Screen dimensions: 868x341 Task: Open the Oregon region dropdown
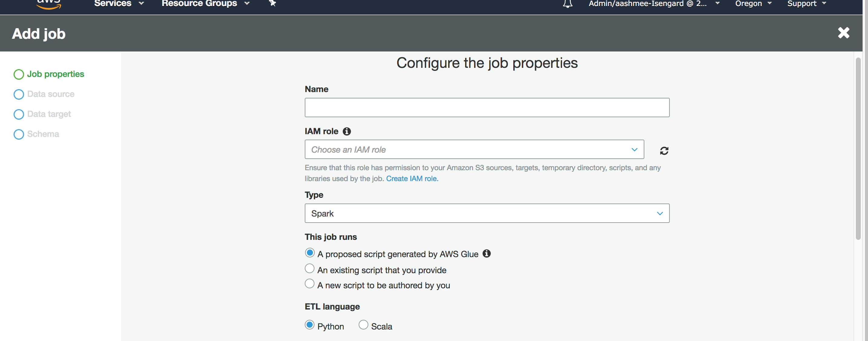753,4
